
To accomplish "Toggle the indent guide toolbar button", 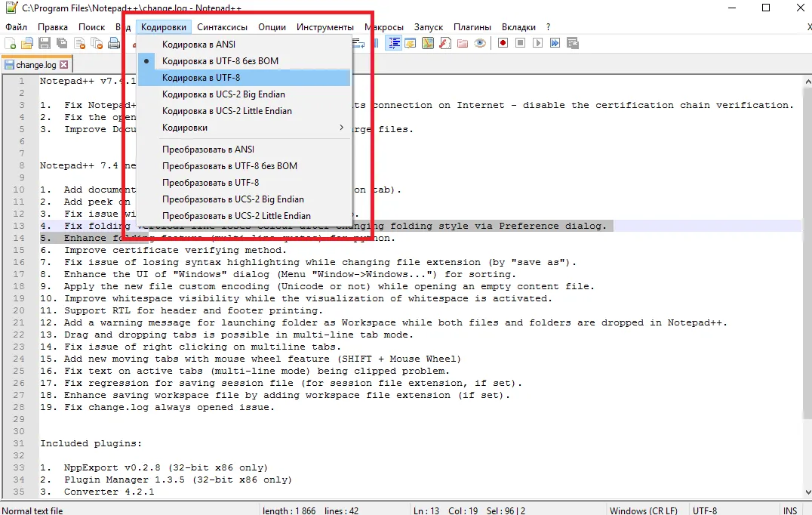I will coord(393,44).
